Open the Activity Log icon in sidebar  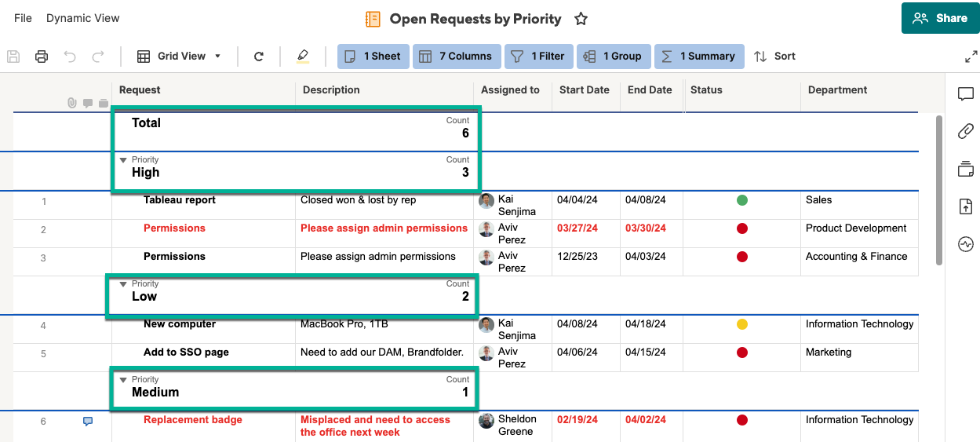[966, 244]
